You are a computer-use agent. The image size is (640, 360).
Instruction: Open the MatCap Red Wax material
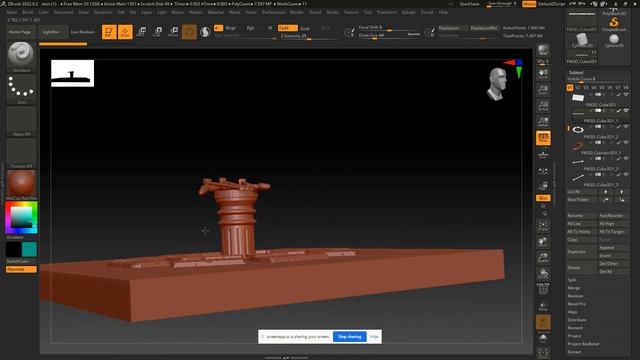click(x=21, y=184)
